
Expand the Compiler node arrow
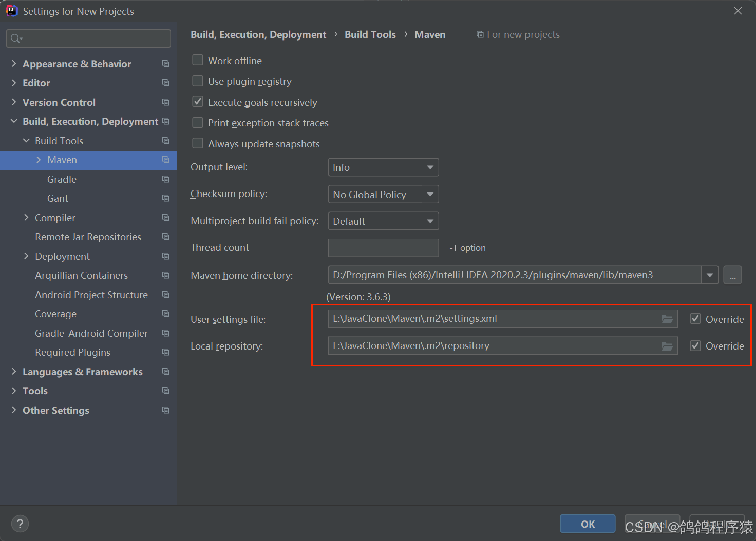point(26,217)
